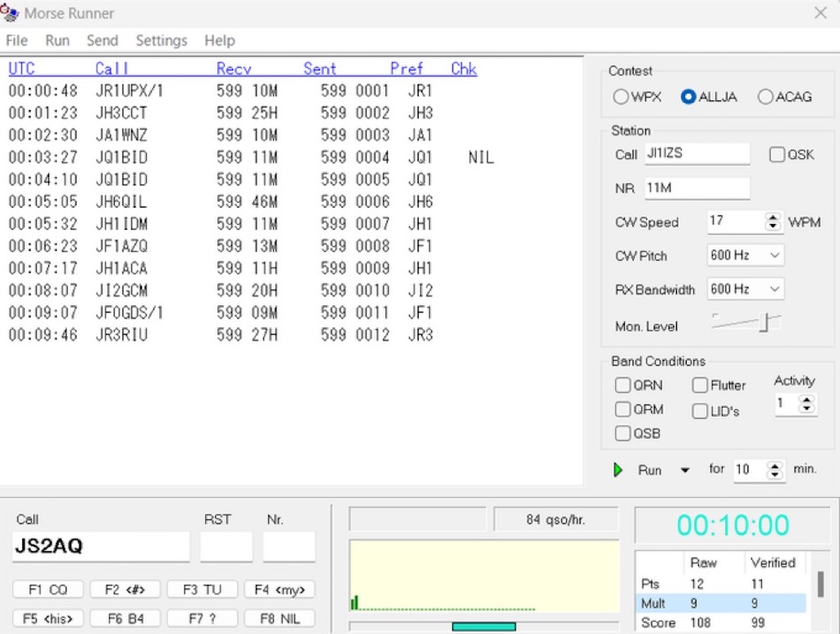The width and height of the screenshot is (840, 634).
Task: Click the 84 qso/hr. rate display
Action: click(x=555, y=519)
